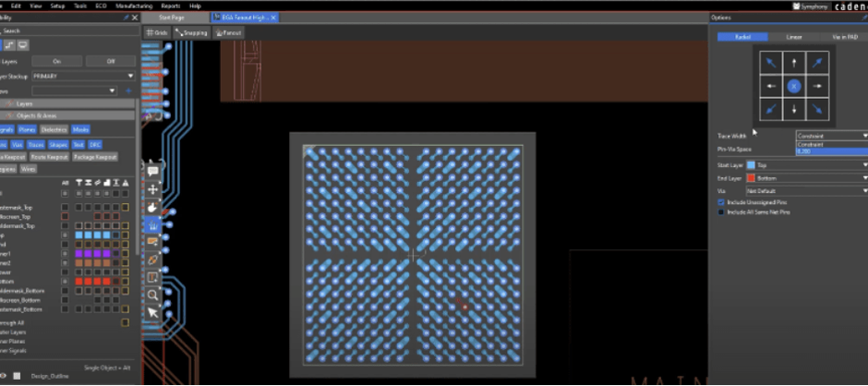Click the red End Layer Bottom color swatch

tap(752, 178)
